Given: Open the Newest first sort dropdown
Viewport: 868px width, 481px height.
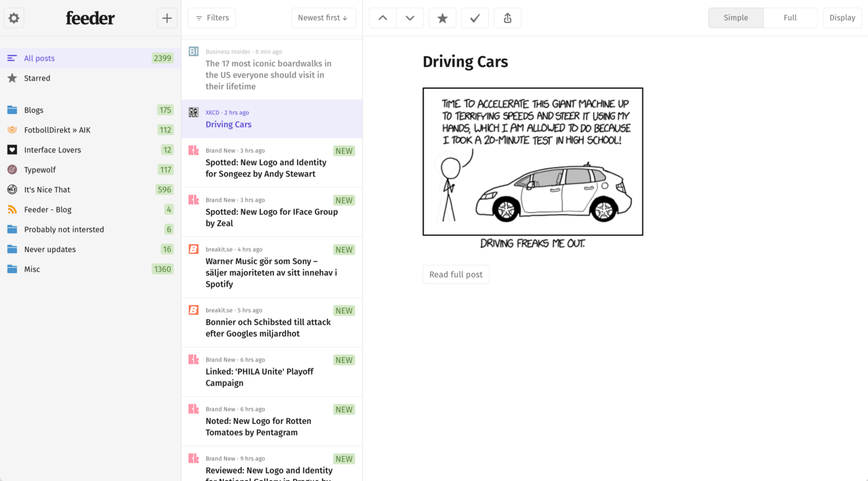Looking at the screenshot, I should (x=323, y=18).
